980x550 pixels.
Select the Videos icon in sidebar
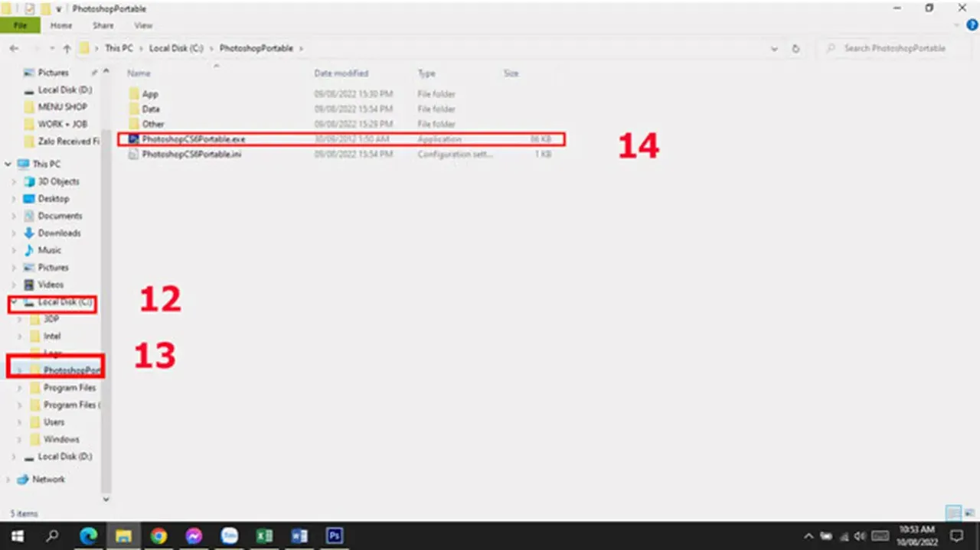pyautogui.click(x=30, y=285)
